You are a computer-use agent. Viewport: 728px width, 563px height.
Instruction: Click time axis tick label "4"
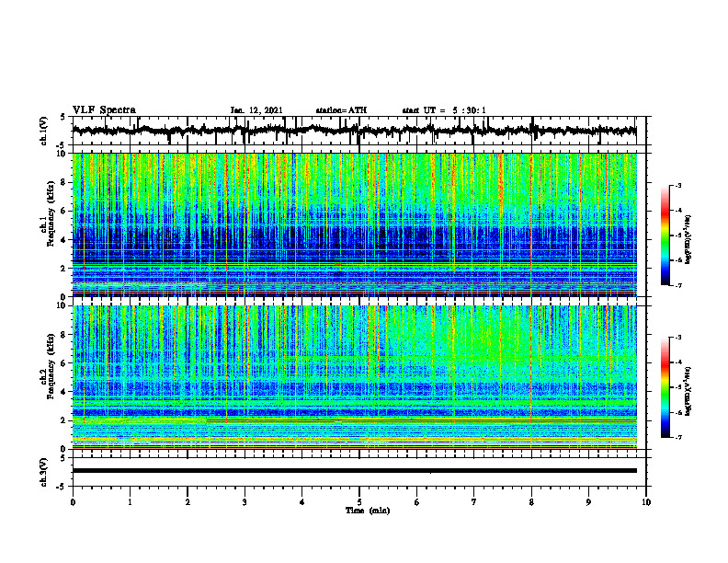[x=302, y=502]
